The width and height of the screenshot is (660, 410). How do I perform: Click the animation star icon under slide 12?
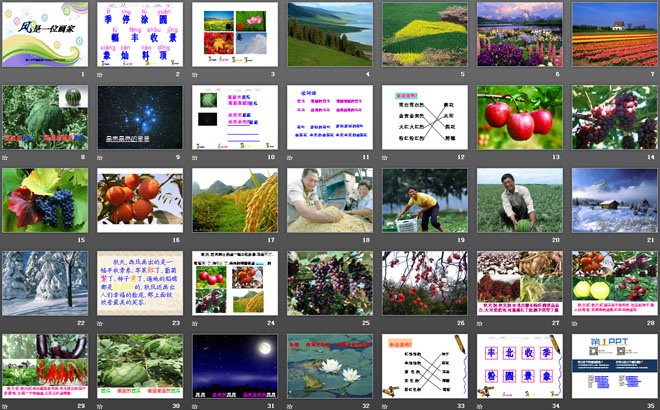[x=385, y=157]
